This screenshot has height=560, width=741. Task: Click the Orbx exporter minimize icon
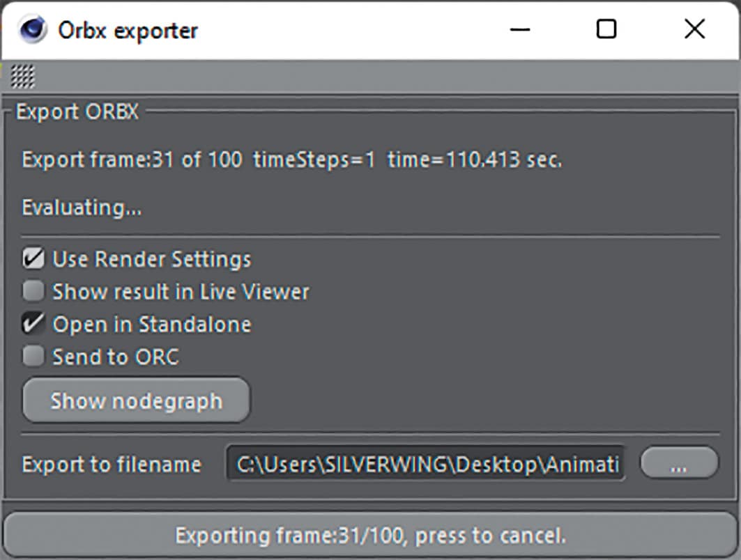coord(519,30)
